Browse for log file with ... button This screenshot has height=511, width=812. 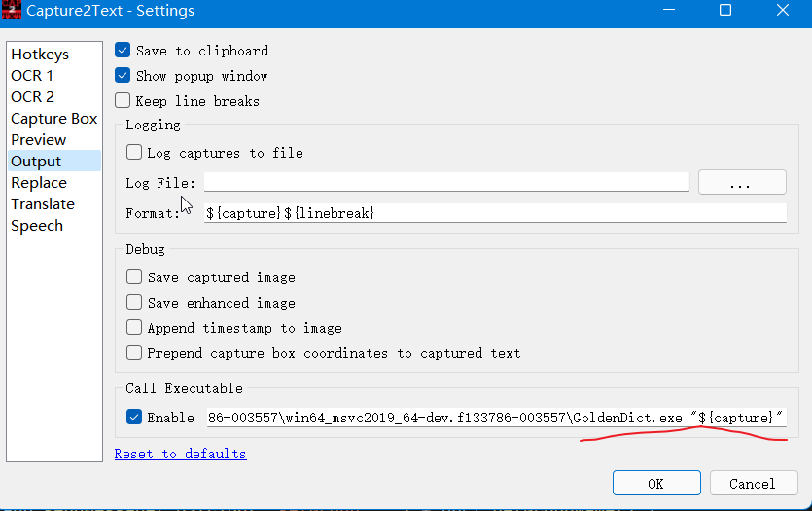click(742, 182)
